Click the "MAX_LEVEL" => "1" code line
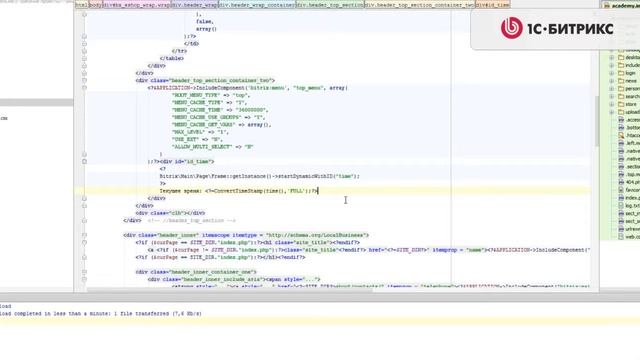Screen dimensions: 640x360 tap(200, 132)
